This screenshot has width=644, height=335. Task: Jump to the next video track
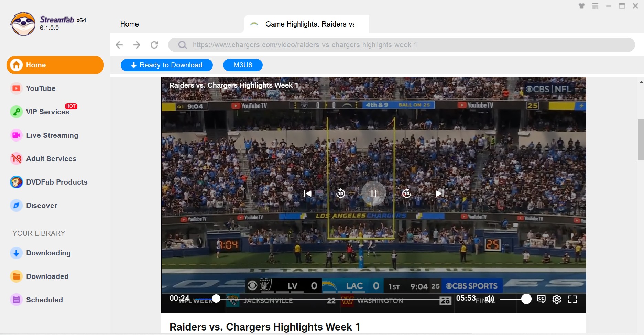pos(439,193)
